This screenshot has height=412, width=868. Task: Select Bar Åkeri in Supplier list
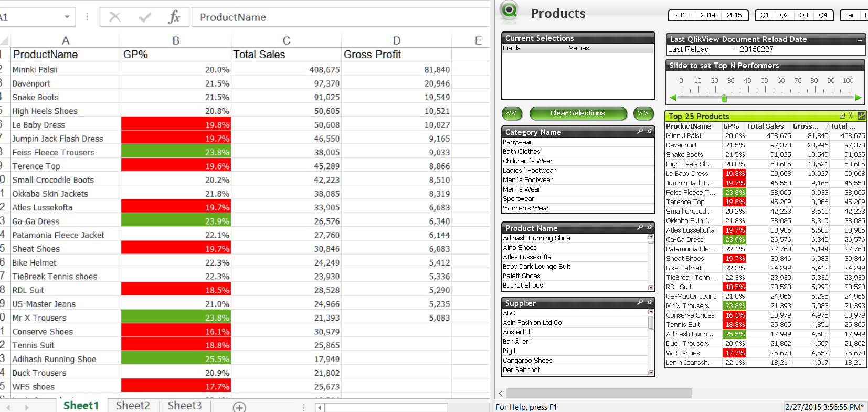pos(575,342)
